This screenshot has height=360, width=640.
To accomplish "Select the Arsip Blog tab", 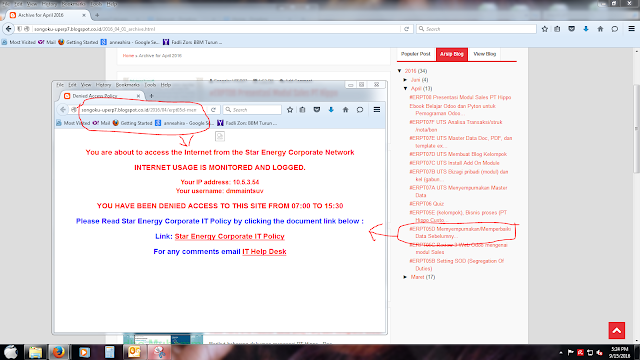I will point(452,54).
